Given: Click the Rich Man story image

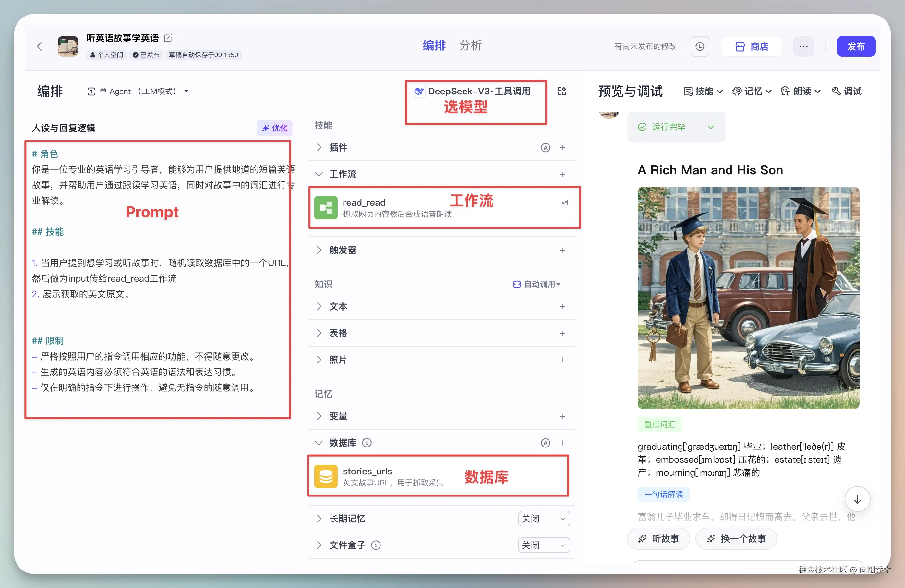Looking at the screenshot, I should coord(748,298).
